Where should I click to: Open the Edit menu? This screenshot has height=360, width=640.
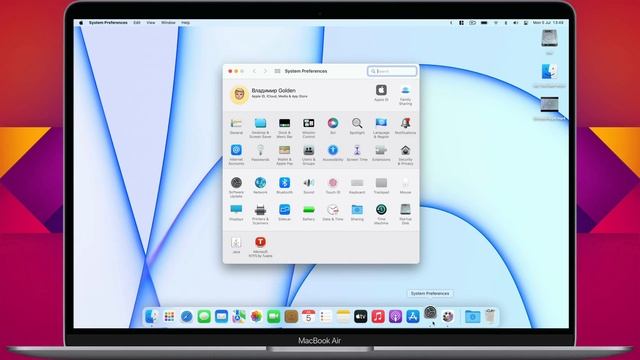[137, 23]
